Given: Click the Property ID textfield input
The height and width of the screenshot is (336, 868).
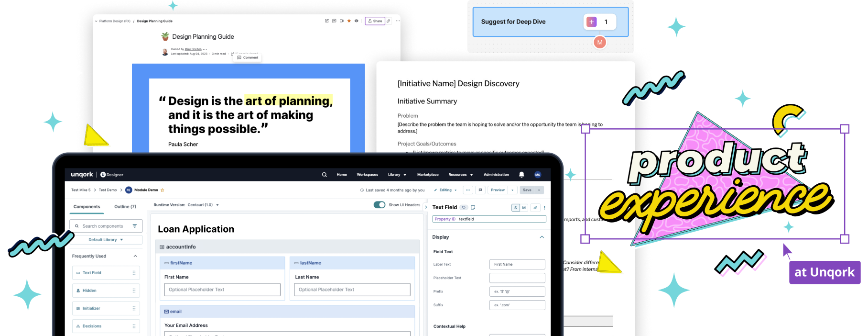Looking at the screenshot, I should pos(489,219).
